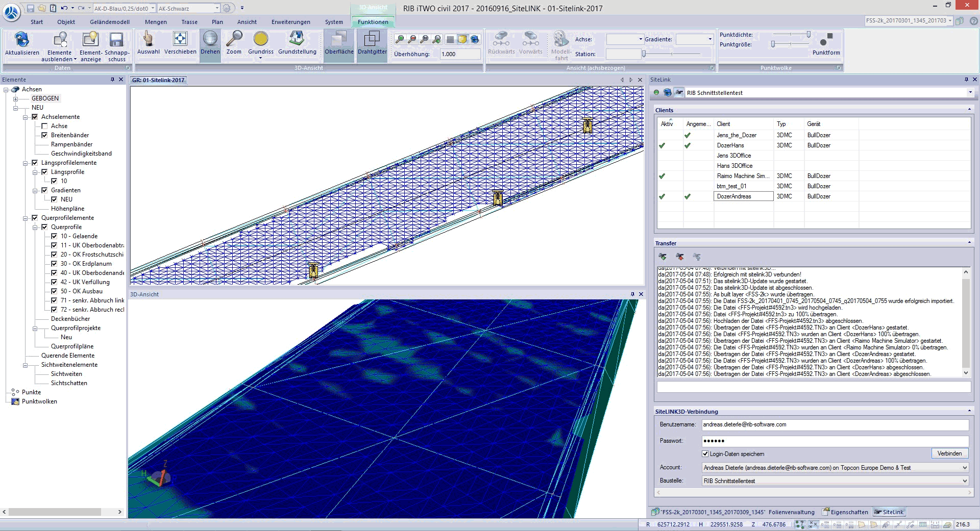The height and width of the screenshot is (531, 980).
Task: Click the help question mark icon
Action: tap(974, 21)
